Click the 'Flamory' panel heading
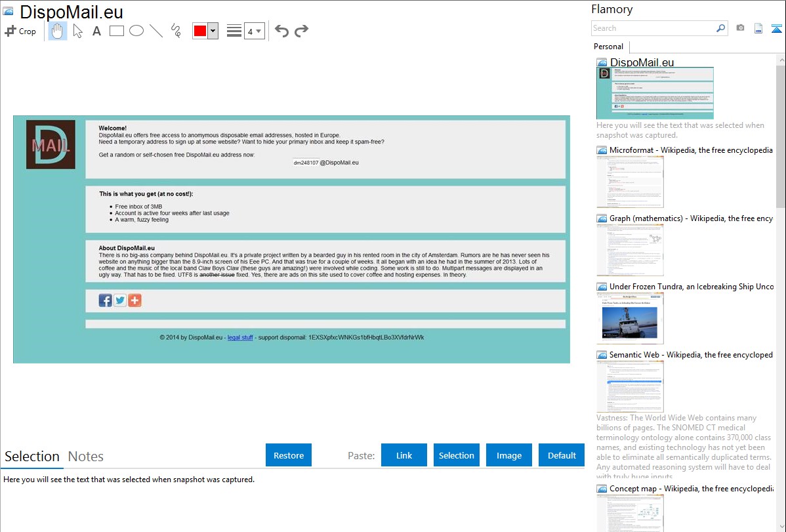786x532 pixels. (x=612, y=9)
